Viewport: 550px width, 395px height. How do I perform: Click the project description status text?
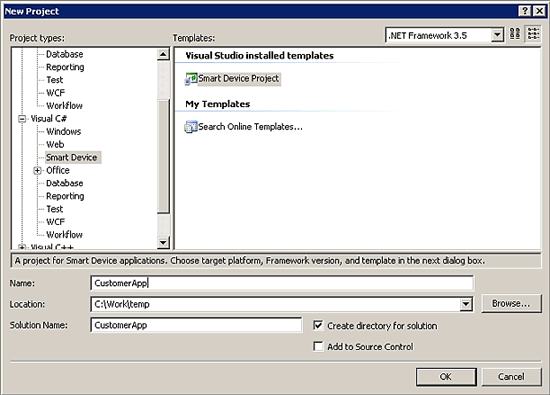point(250,261)
